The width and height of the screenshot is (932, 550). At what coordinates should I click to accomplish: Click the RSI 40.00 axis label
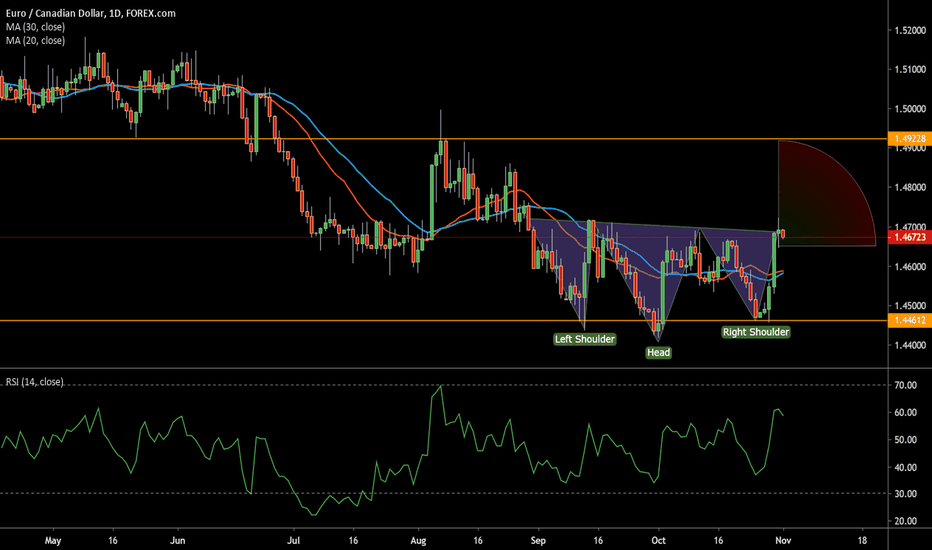click(x=905, y=467)
